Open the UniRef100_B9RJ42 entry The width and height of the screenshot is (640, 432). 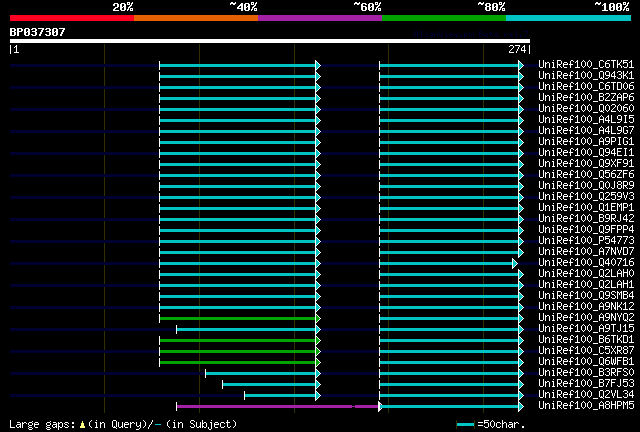[586, 219]
